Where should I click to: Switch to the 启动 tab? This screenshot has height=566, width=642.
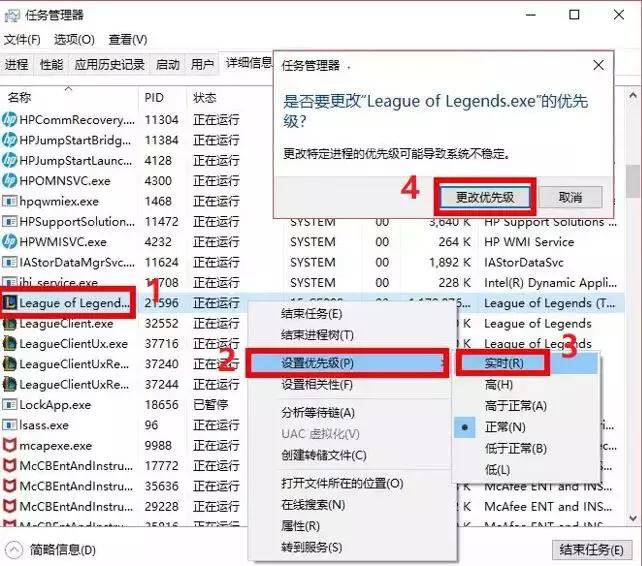point(168,64)
